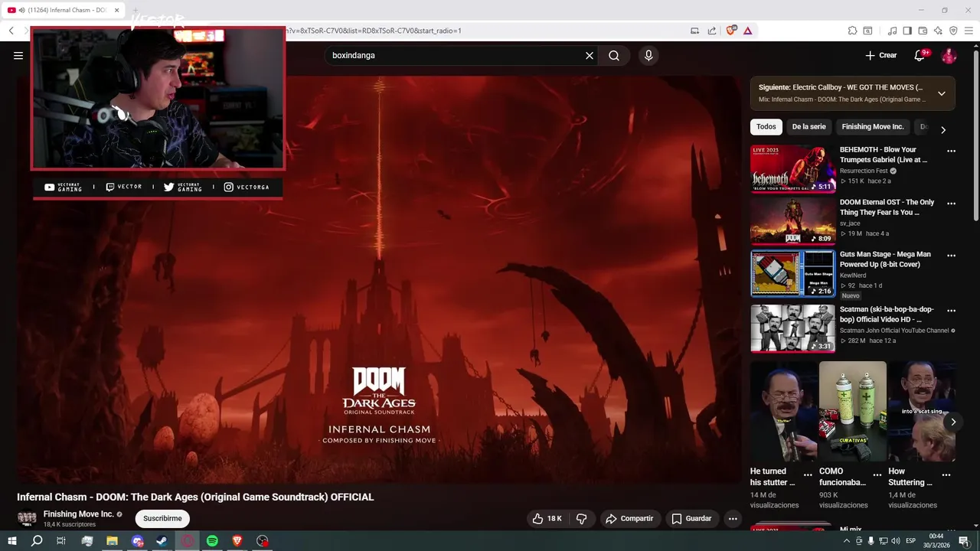The image size is (980, 551).
Task: Open more actions menu beside Guardar
Action: pos(733,519)
